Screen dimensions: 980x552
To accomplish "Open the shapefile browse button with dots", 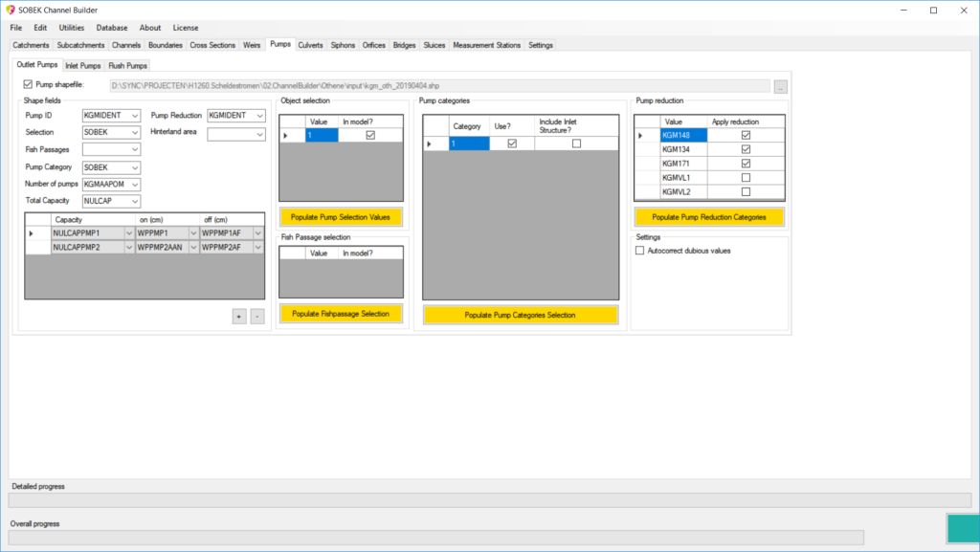I will [x=781, y=86].
